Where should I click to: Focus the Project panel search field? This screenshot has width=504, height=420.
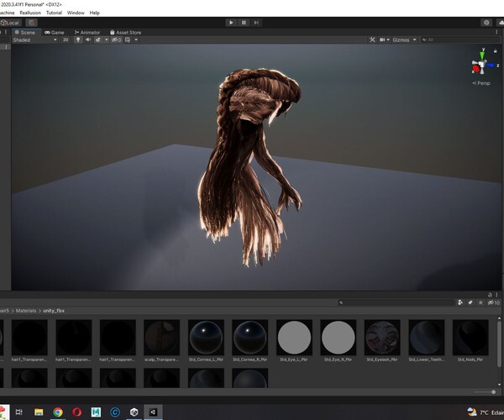[x=396, y=302]
